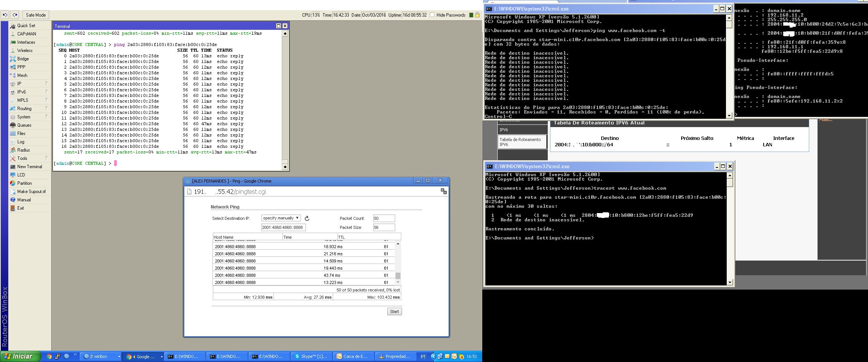
Task: Open the New Terminal entry
Action: click(29, 167)
